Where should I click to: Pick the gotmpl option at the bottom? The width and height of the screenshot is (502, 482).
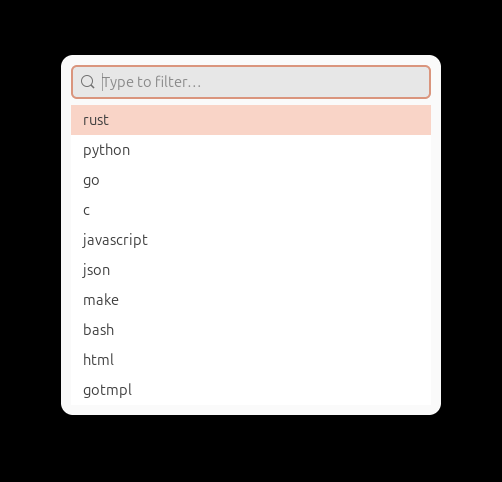[x=251, y=390]
